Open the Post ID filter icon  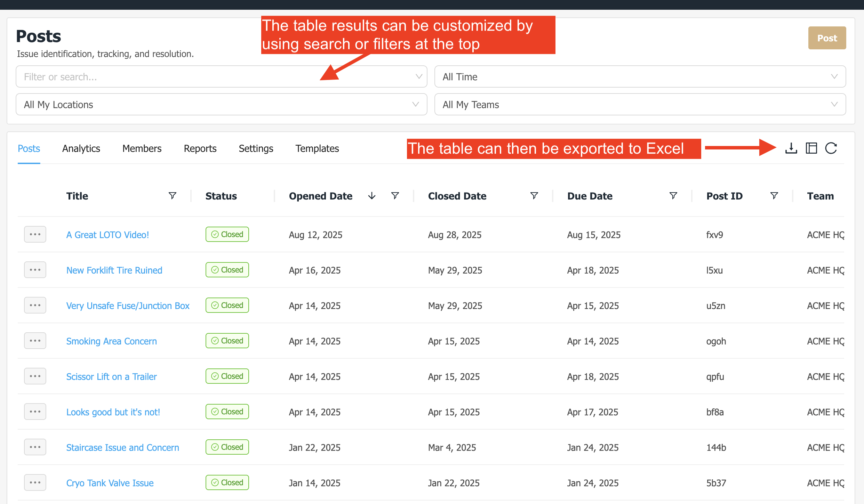(774, 196)
